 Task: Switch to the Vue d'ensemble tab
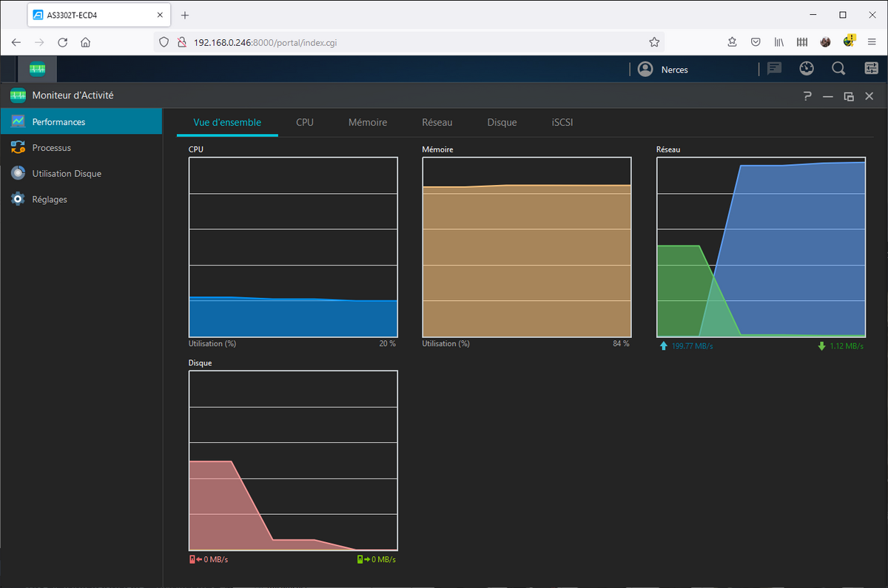(227, 123)
